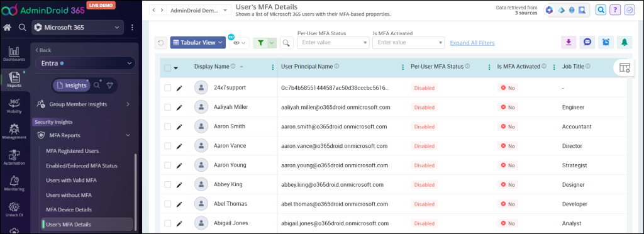Open Users with Valid MFA report

(72, 181)
